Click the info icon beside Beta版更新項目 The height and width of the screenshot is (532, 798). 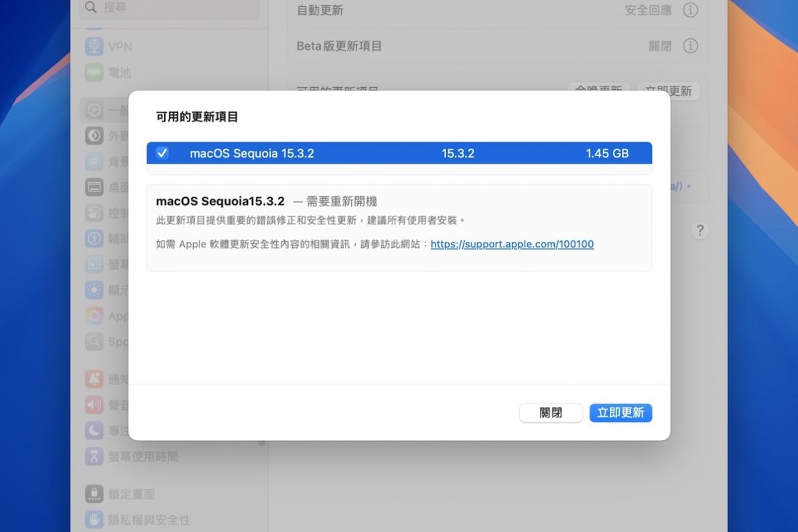[690, 46]
